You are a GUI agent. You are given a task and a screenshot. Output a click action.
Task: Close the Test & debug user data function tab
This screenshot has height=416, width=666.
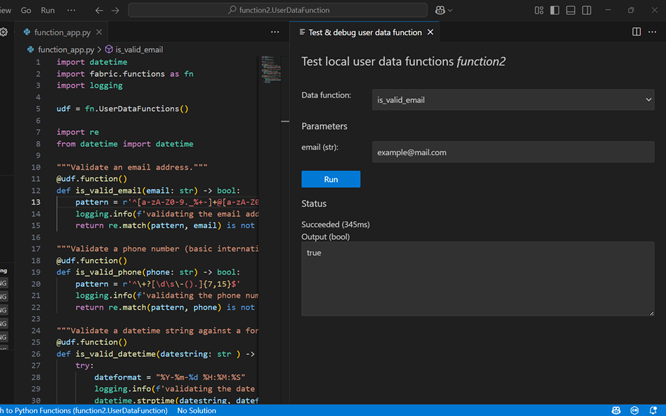[x=430, y=32]
